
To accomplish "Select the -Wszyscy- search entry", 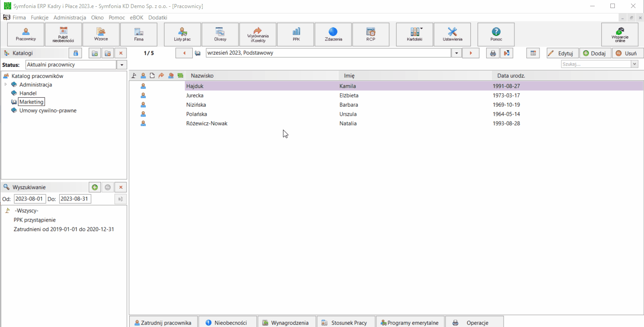I will point(26,210).
